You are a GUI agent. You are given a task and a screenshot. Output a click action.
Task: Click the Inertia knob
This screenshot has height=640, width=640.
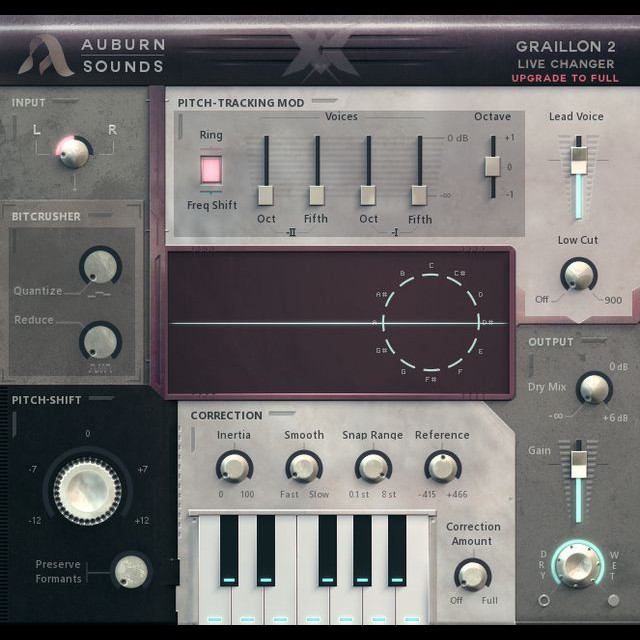click(234, 467)
